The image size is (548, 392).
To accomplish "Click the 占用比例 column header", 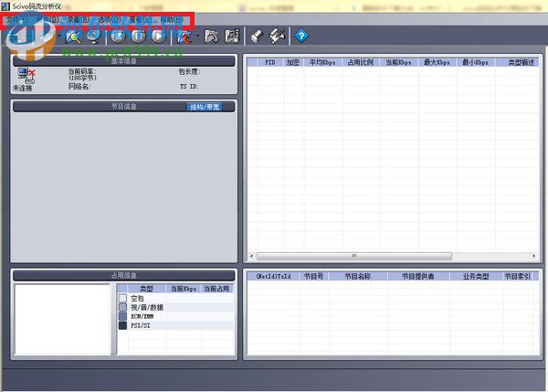I will coord(361,63).
